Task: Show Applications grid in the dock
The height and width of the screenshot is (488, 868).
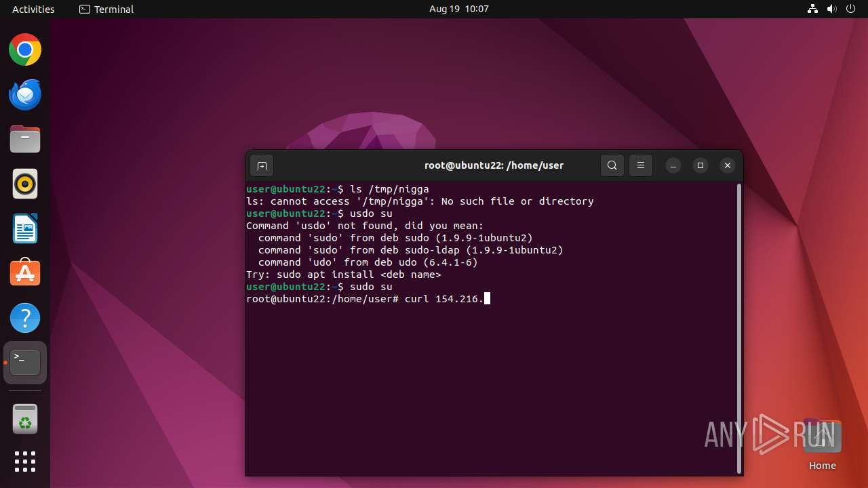Action: point(25,462)
